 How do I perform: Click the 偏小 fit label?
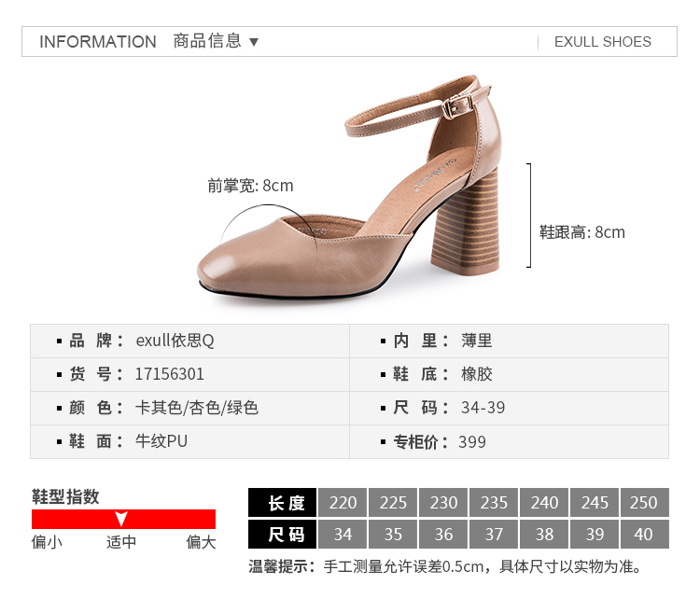point(47,542)
